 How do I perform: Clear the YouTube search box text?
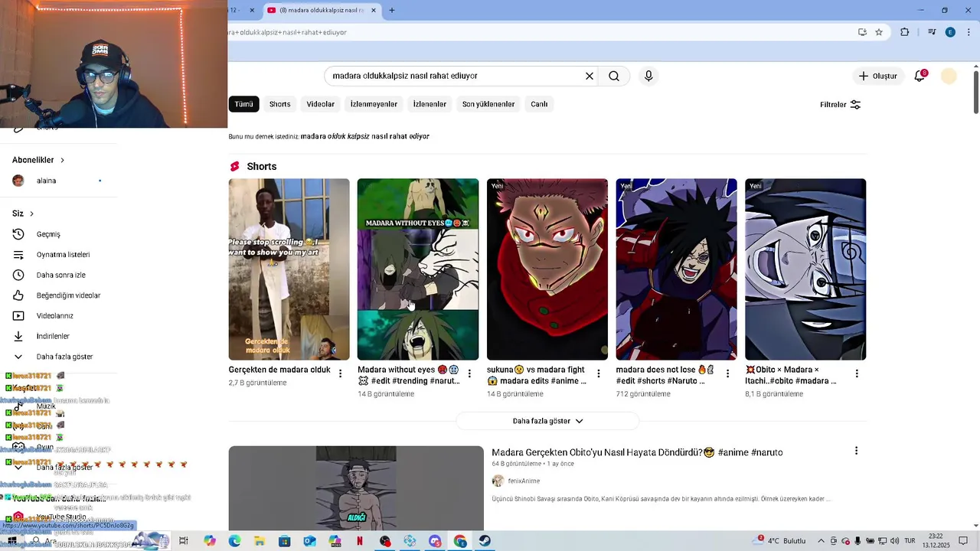coord(590,76)
